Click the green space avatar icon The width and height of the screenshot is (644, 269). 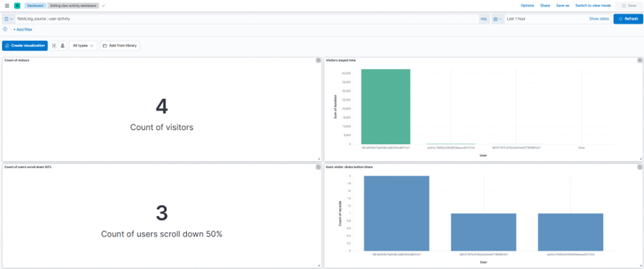pyautogui.click(x=17, y=6)
